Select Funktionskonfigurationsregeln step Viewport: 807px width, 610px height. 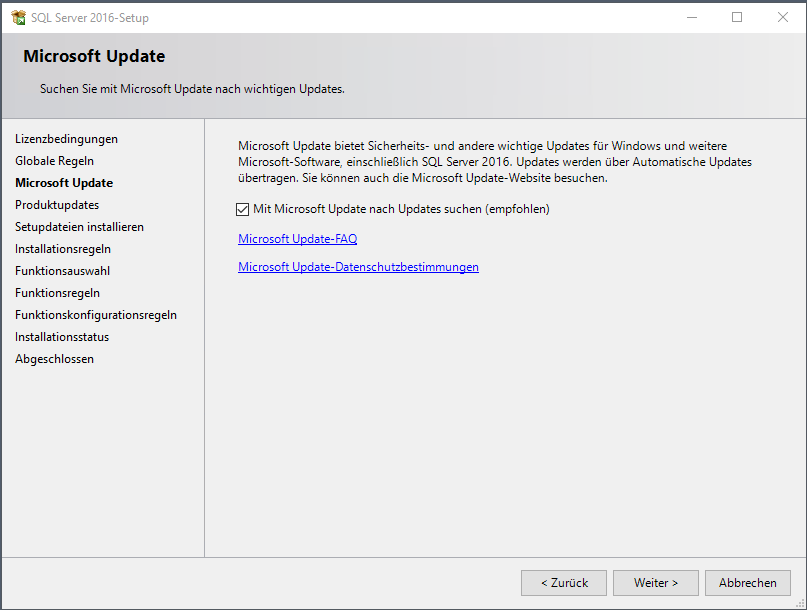[96, 315]
